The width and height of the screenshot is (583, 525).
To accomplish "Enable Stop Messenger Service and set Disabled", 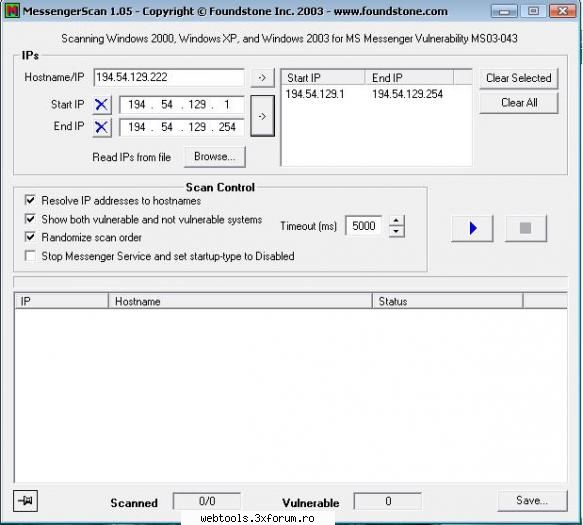I will (x=30, y=256).
